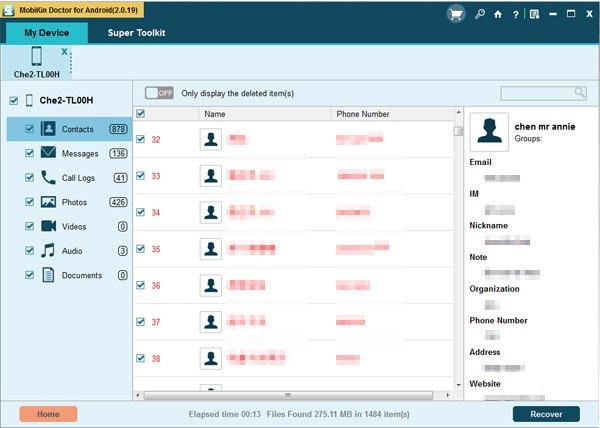Sort by the Phone Number column header

(x=393, y=114)
